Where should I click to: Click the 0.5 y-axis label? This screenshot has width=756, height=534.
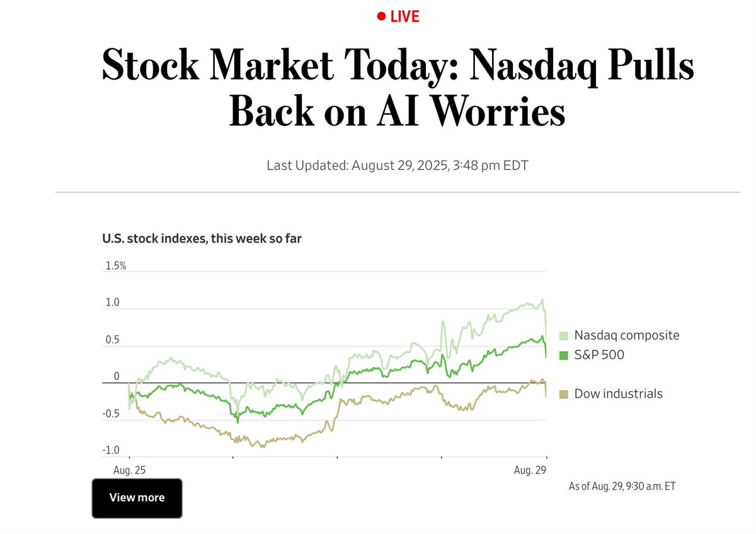click(113, 340)
